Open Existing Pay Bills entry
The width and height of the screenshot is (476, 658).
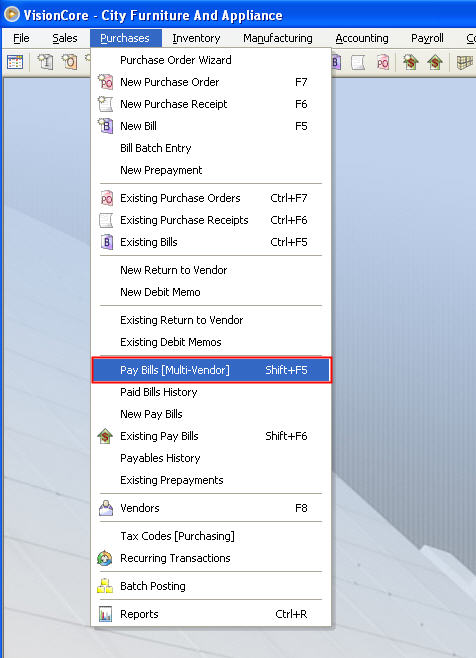click(211, 436)
